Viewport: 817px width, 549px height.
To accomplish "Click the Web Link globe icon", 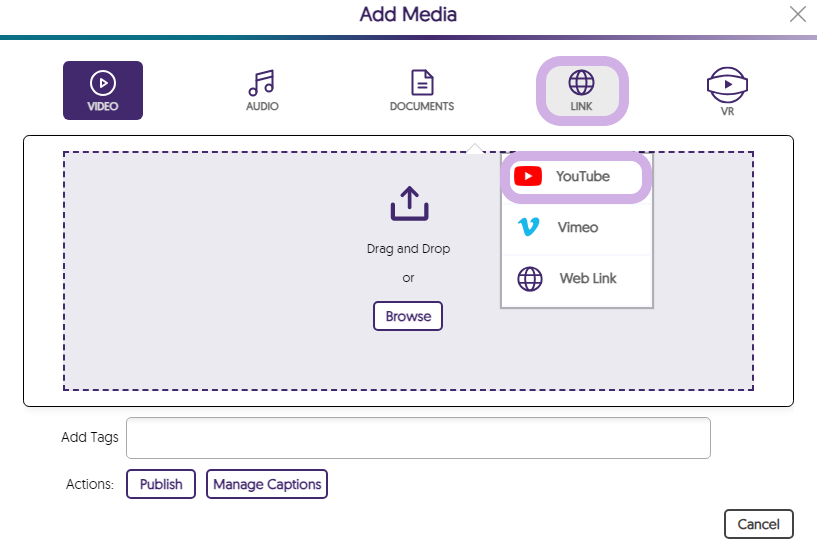I will point(529,278).
